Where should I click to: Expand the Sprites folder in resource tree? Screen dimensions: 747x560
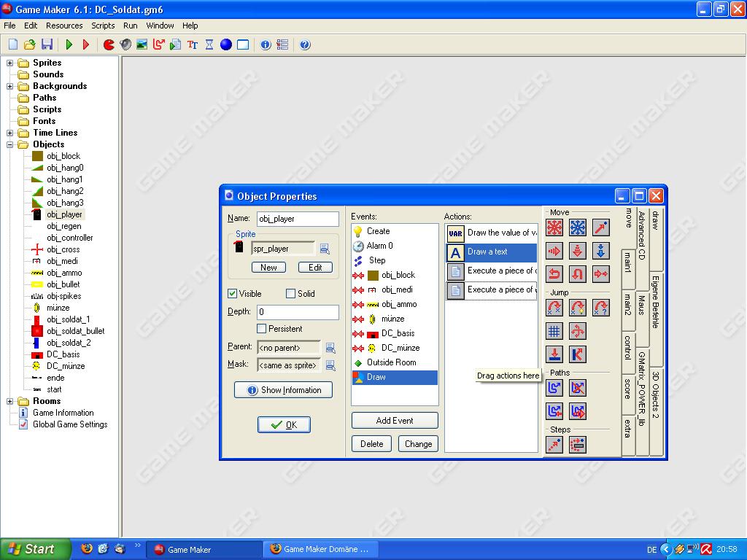tap(10, 63)
